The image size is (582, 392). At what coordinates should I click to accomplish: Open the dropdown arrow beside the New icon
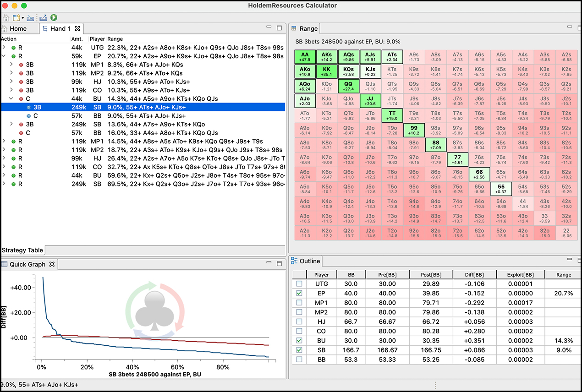[22, 18]
